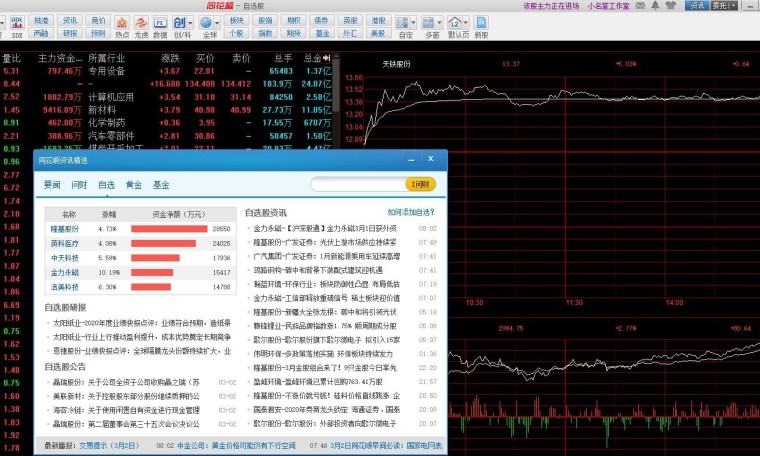Expand the 默认页 dropdown arrow
760x456 pixels.
click(x=466, y=23)
